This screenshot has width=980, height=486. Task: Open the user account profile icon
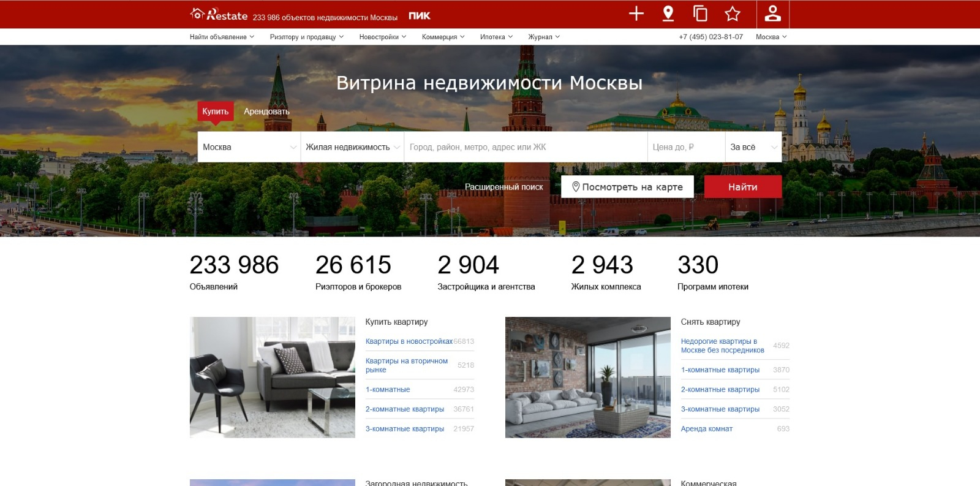pyautogui.click(x=773, y=13)
